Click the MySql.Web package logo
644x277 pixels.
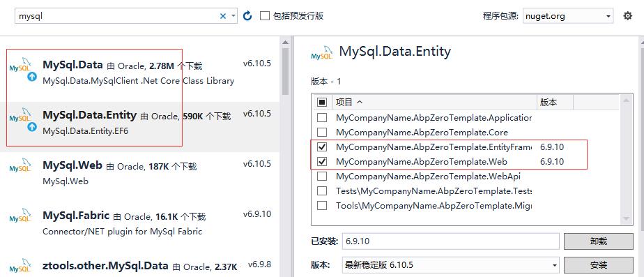(x=20, y=165)
